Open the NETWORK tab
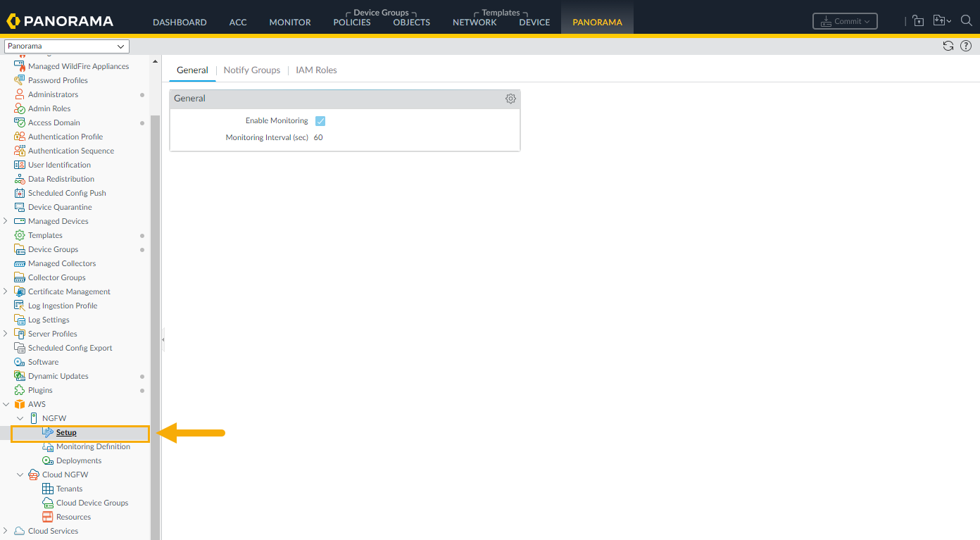The image size is (980, 540). [475, 23]
